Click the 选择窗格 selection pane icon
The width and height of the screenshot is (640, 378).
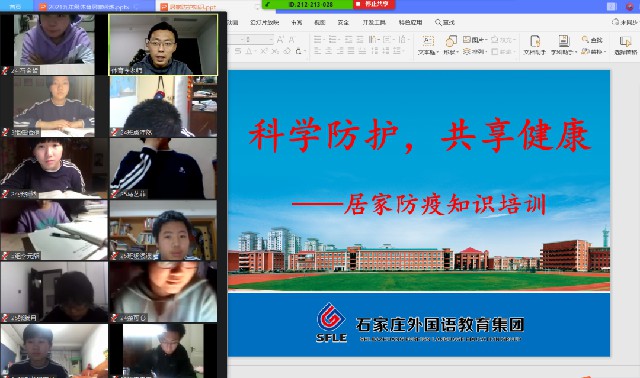click(626, 45)
